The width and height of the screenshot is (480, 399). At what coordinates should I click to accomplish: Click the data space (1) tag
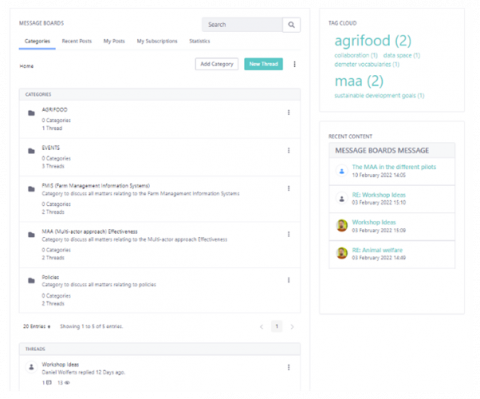click(401, 55)
